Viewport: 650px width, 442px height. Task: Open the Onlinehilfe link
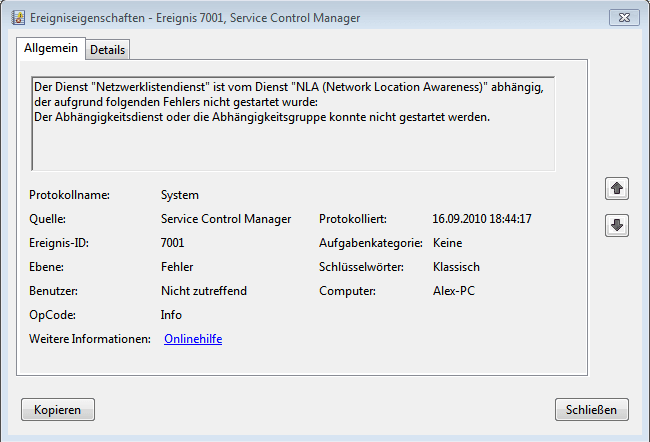(193, 339)
